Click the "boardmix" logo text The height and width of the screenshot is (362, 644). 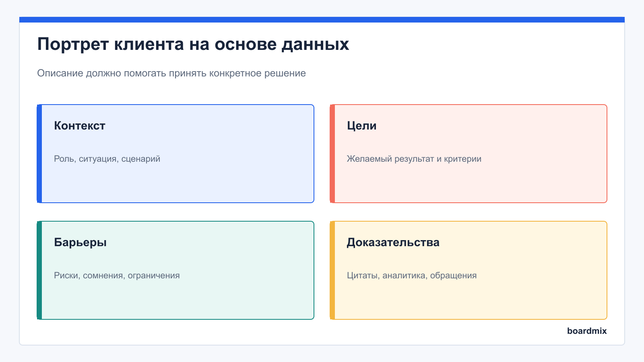(x=587, y=331)
